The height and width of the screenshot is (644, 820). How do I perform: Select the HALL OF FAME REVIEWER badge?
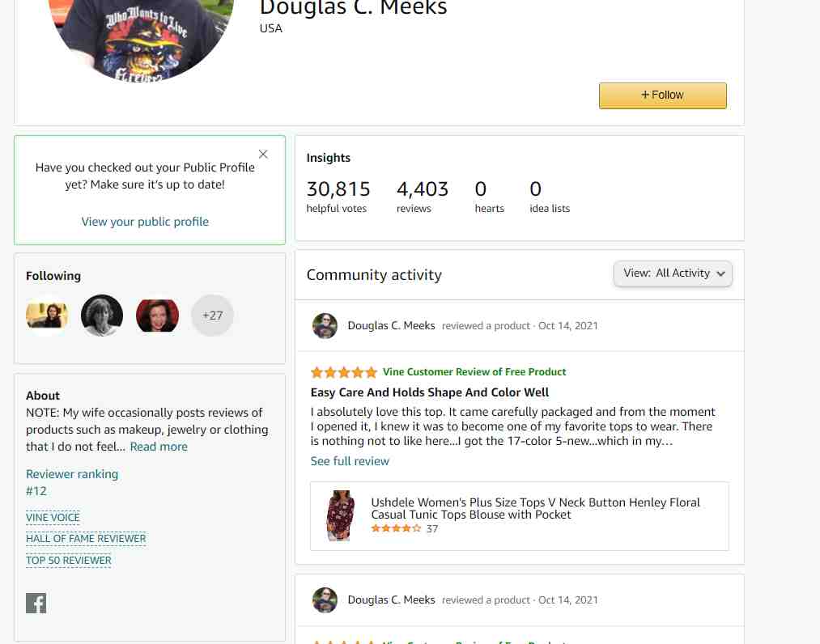(x=87, y=539)
